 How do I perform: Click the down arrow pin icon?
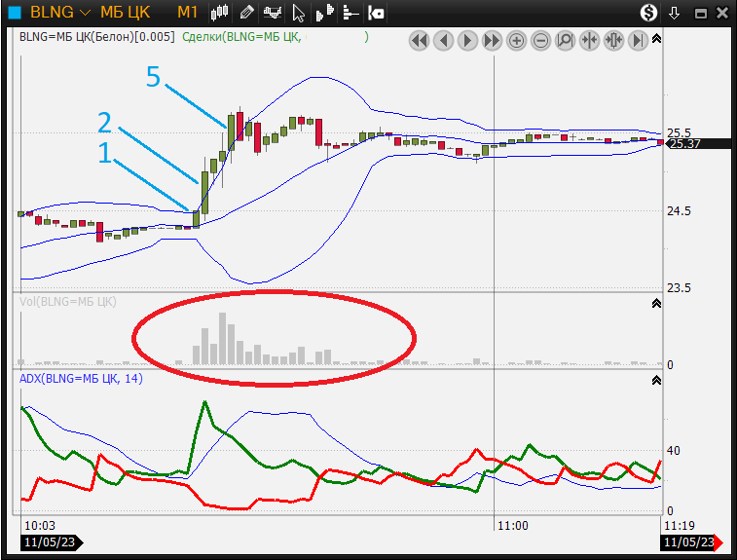pyautogui.click(x=674, y=13)
